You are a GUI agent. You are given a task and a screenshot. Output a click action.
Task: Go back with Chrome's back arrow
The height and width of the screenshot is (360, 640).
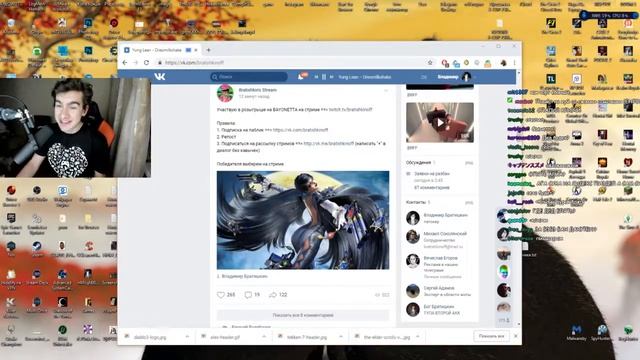125,62
